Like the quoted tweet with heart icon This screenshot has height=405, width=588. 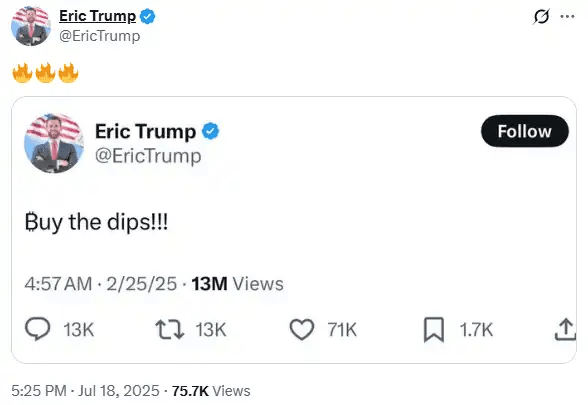(302, 329)
